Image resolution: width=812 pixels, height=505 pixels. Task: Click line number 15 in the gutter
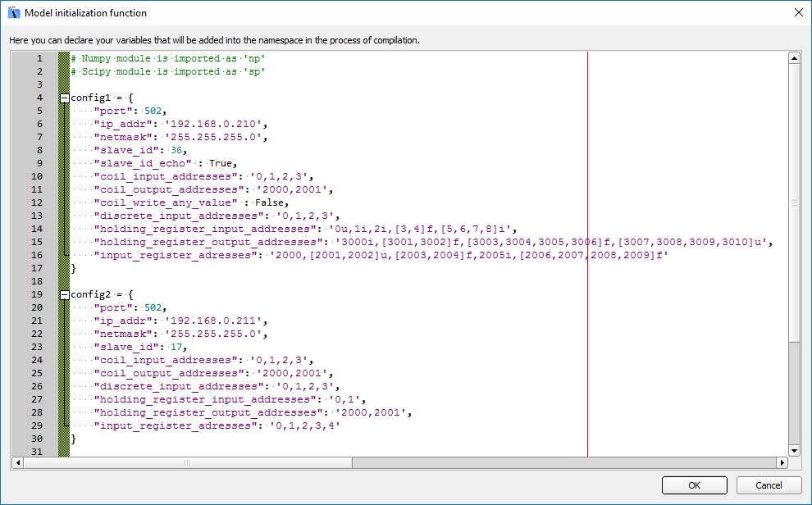(x=37, y=242)
